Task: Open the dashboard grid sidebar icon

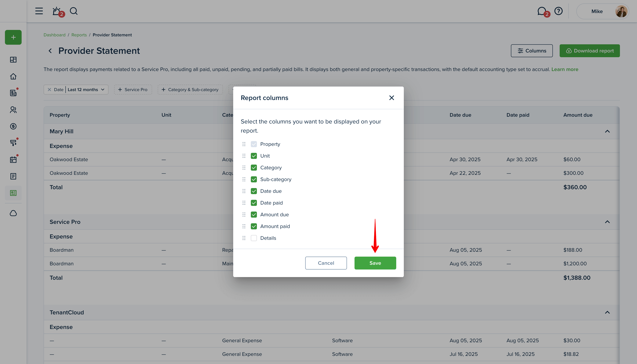Action: (x=13, y=59)
